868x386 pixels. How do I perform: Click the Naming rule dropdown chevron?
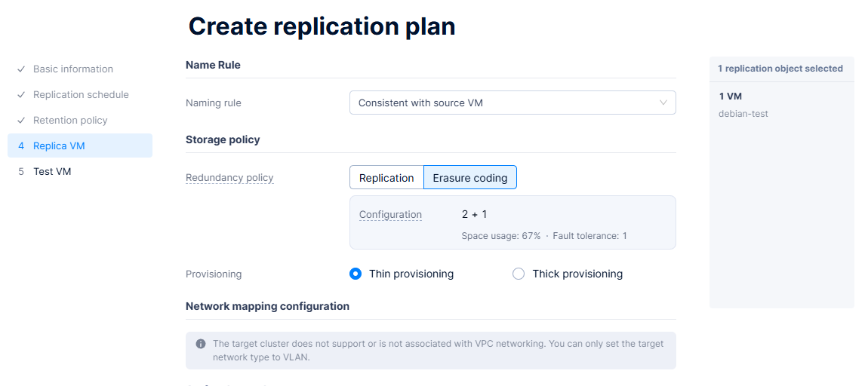[663, 103]
